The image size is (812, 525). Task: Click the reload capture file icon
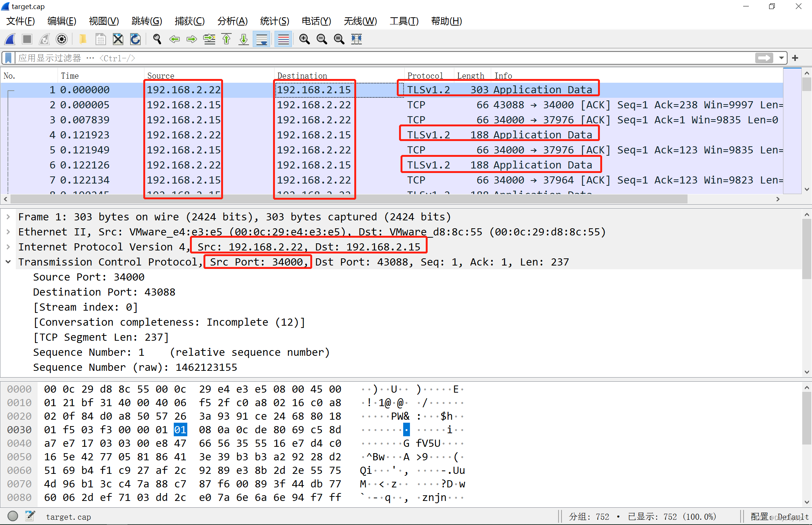[135, 39]
